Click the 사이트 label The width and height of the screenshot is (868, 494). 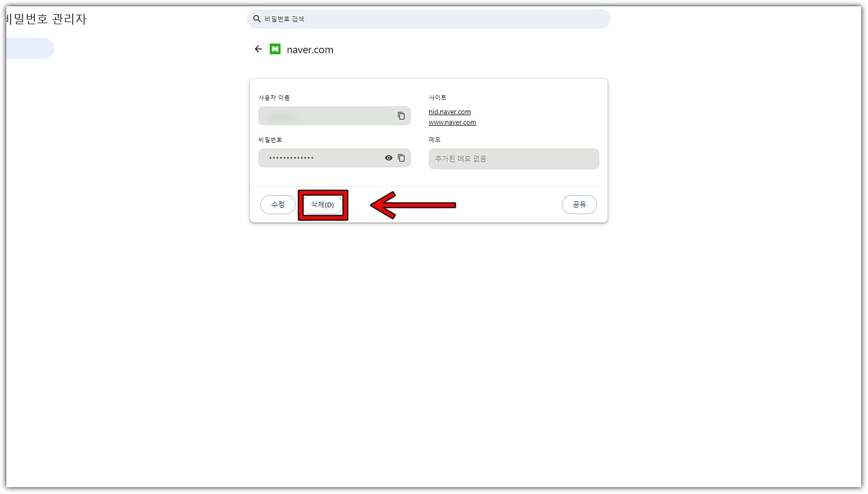pyautogui.click(x=438, y=97)
